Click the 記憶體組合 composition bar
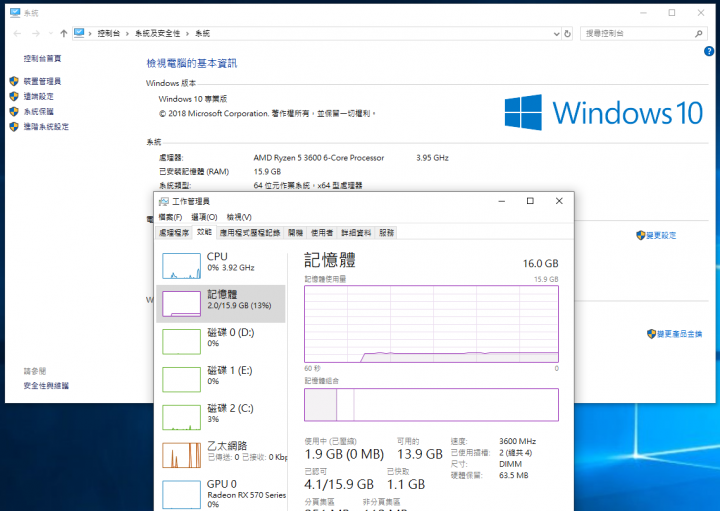Viewport: 720px width, 511px height. tap(431, 405)
